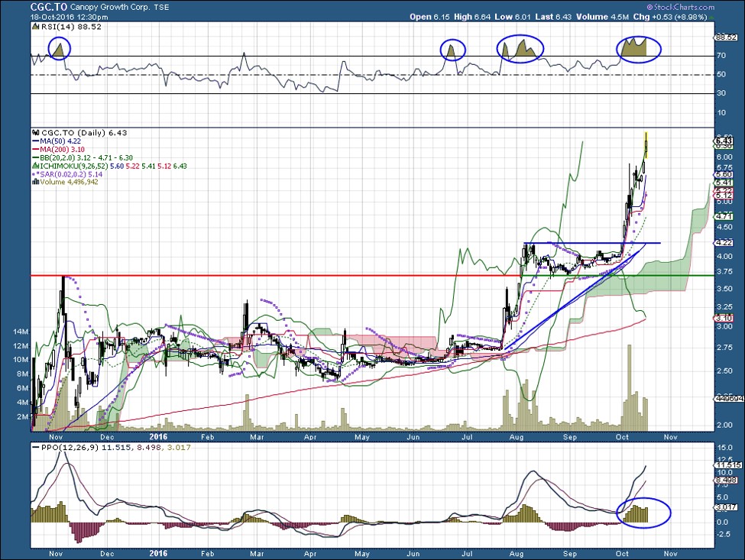Screen dimensions: 745x560
Task: Click the 3.017 PPO histogram value tag
Action: 726,507
